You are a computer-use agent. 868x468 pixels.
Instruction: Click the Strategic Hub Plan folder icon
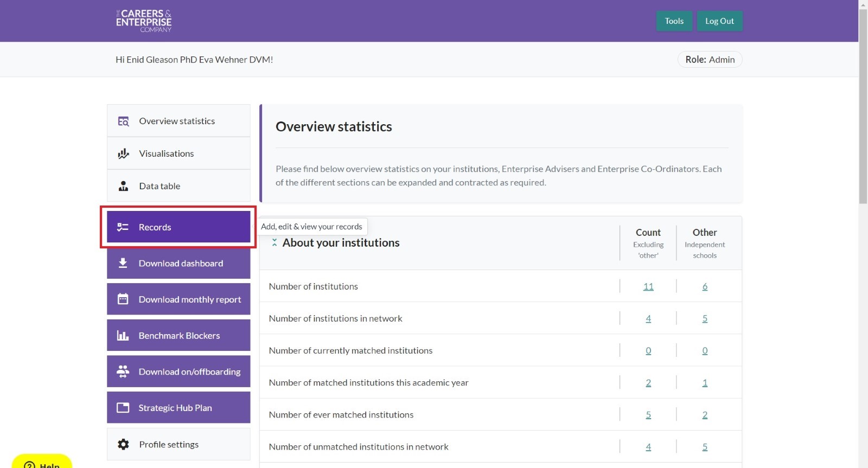pos(123,408)
